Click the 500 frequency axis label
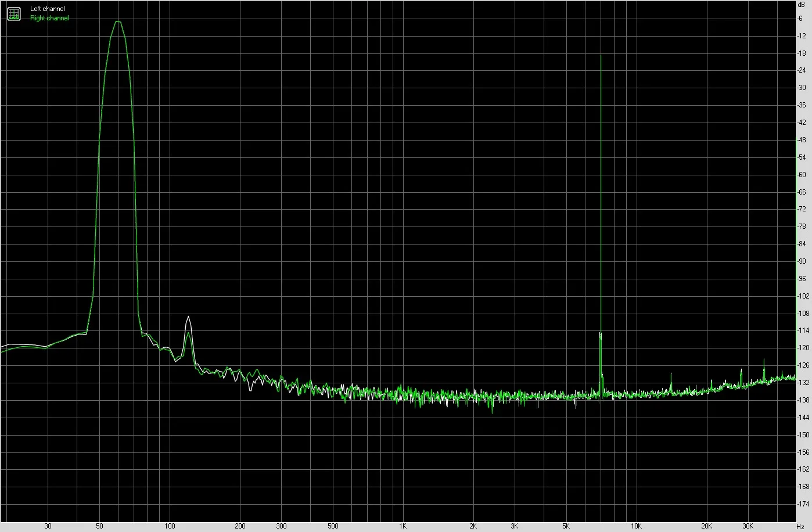This screenshot has height=532, width=812. pos(333,526)
